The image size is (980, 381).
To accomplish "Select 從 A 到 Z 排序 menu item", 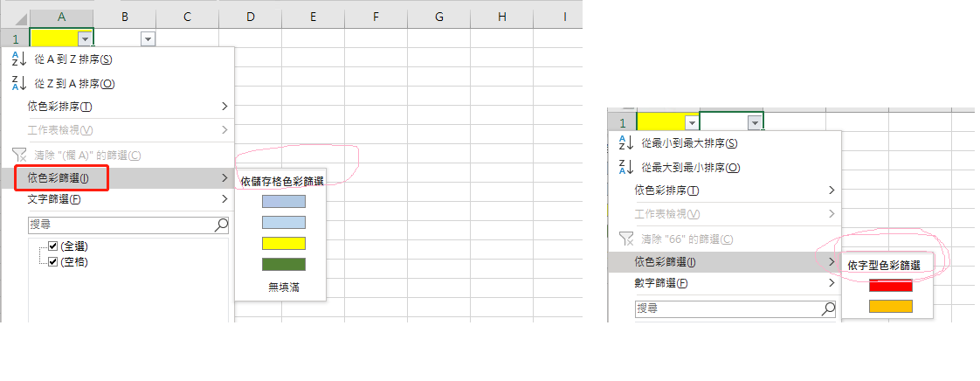I will click(73, 59).
